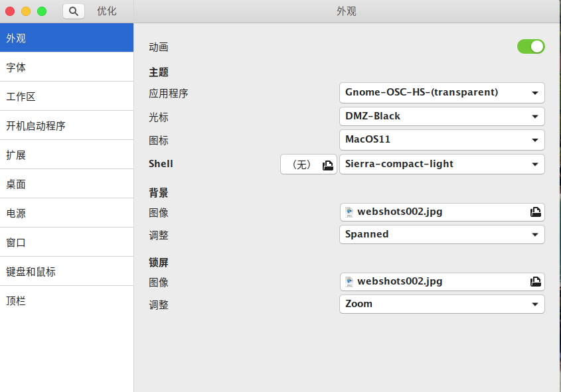
Task: Open the 锁屏 调整 Zoom dropdown
Action: tap(442, 304)
